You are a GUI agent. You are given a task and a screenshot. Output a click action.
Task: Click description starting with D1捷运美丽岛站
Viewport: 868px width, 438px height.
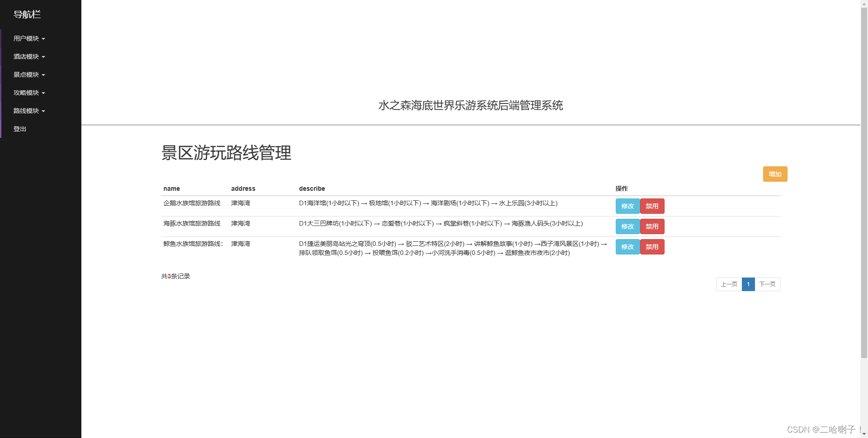point(453,248)
